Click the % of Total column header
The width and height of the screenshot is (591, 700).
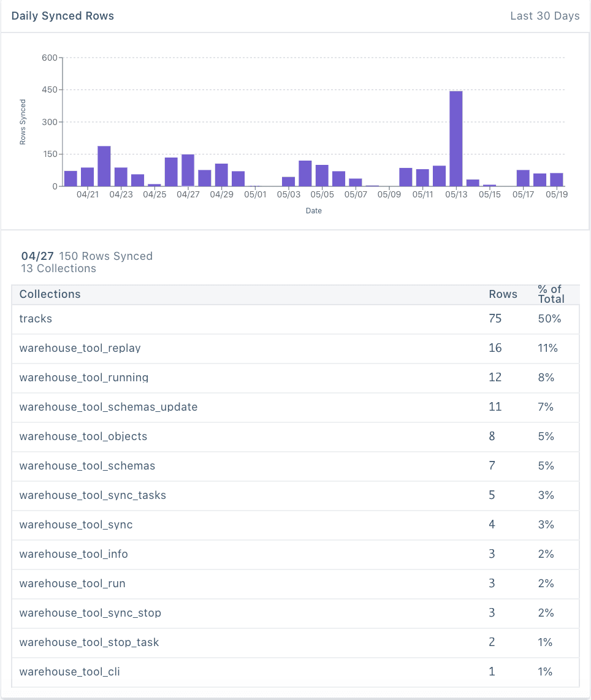(551, 294)
